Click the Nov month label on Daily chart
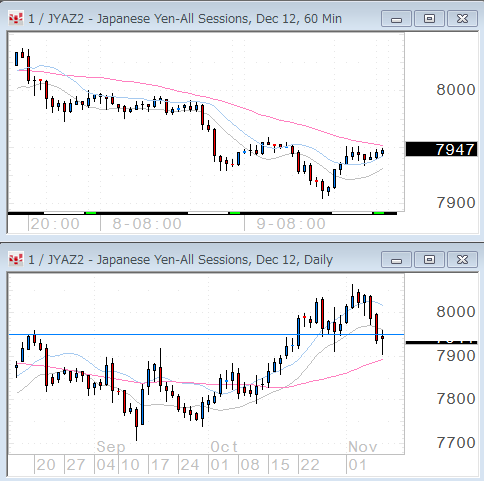Image resolution: width=484 pixels, height=481 pixels. 363,447
